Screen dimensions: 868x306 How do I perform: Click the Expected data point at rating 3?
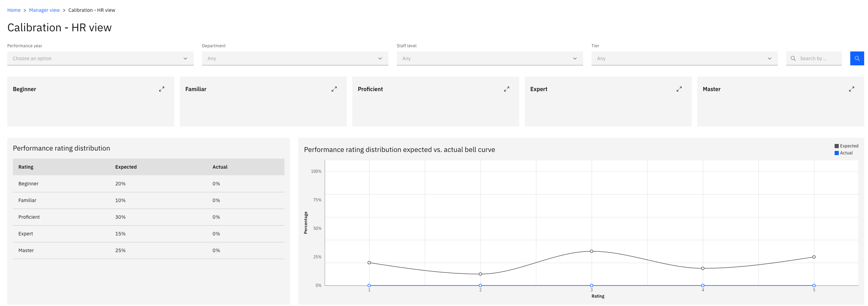click(592, 251)
